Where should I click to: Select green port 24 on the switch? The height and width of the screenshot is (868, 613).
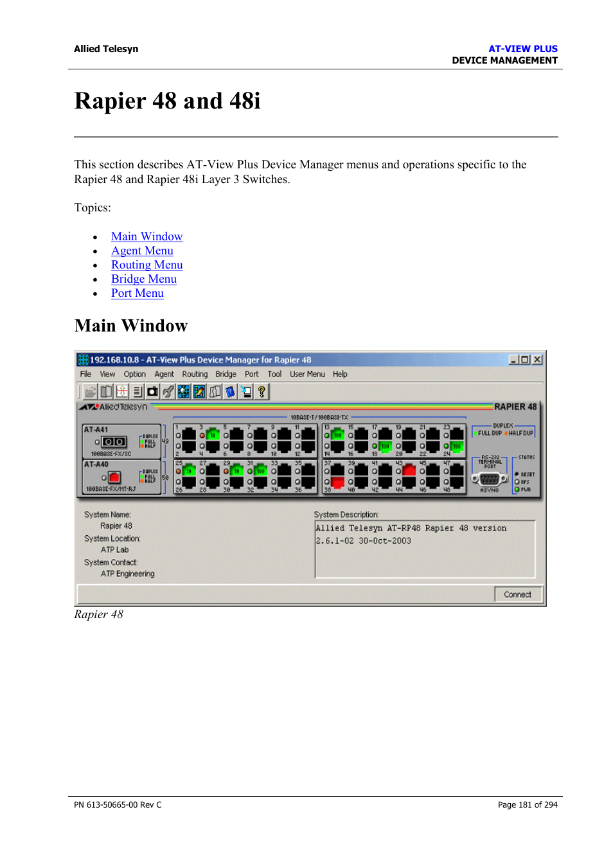coord(457,446)
